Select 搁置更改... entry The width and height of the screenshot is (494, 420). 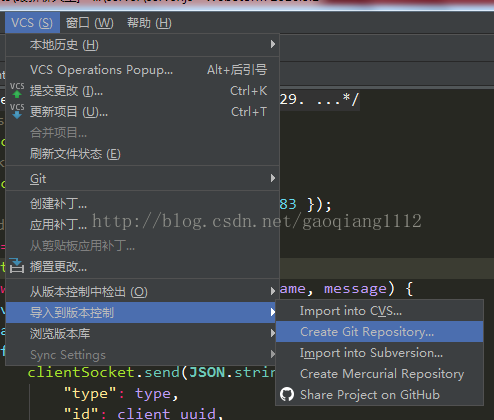coord(143,267)
